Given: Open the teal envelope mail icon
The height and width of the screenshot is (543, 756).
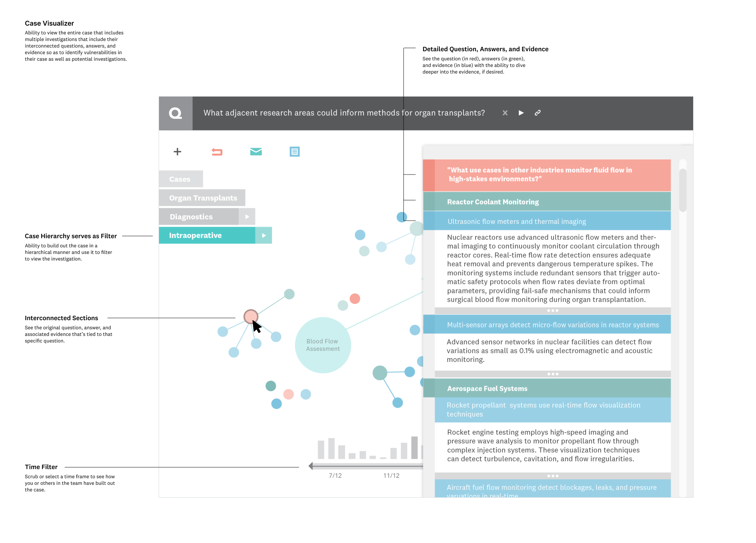Looking at the screenshot, I should coord(256,151).
